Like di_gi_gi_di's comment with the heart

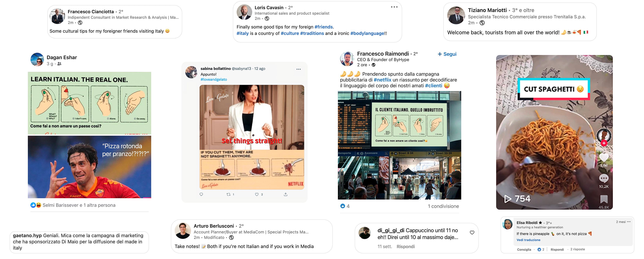tap(472, 233)
